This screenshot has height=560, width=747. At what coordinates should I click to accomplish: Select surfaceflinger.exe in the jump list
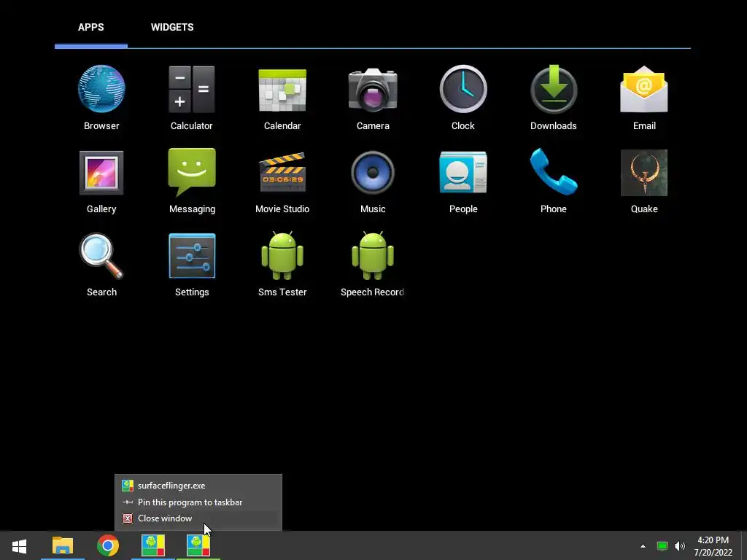tap(198, 486)
